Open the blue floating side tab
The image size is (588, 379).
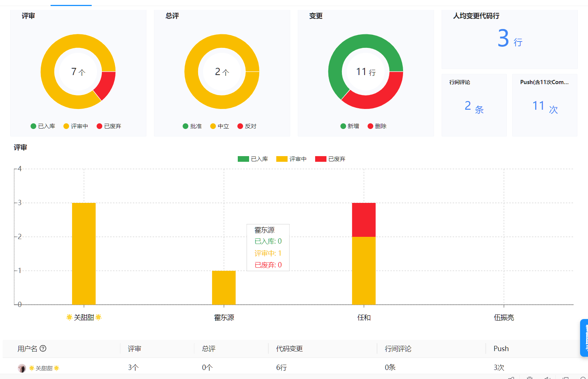pyautogui.click(x=584, y=338)
